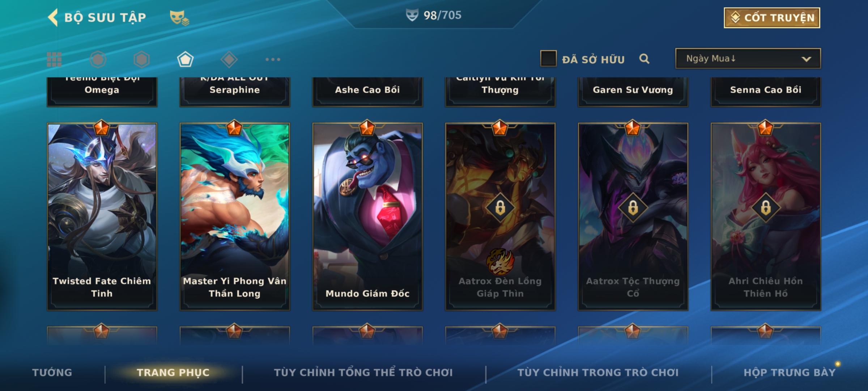
Task: Open the mask and coins icon
Action: [179, 18]
